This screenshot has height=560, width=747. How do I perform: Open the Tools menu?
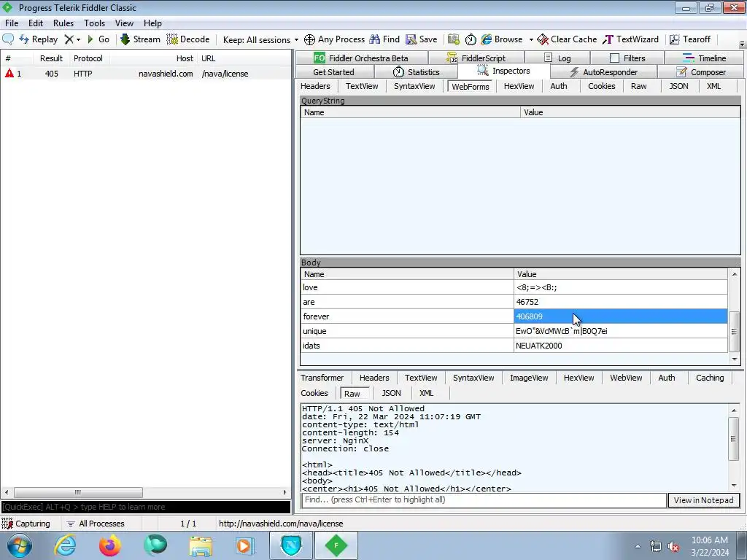[x=94, y=23]
